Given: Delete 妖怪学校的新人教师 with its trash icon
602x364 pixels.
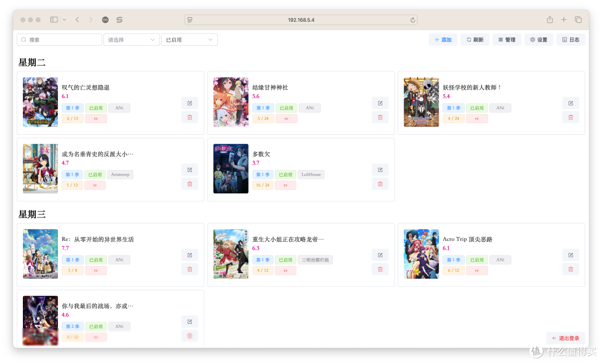Looking at the screenshot, I should pos(570,117).
